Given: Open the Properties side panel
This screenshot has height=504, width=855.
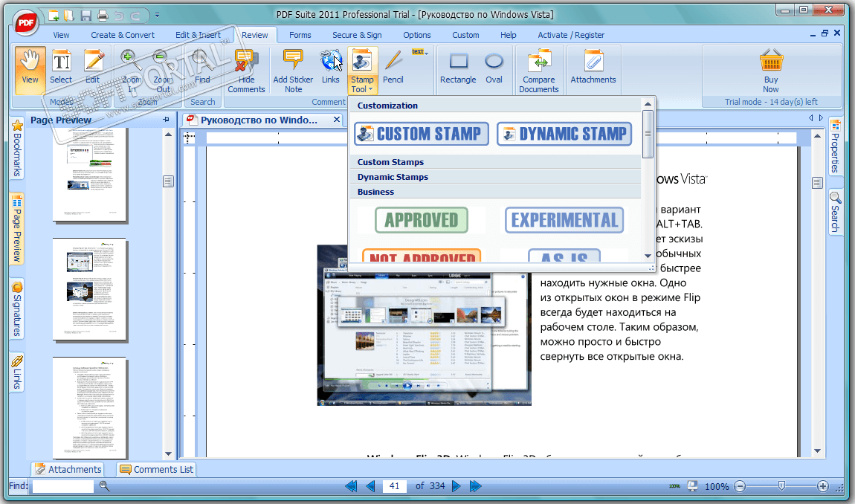Looking at the screenshot, I should click(x=835, y=146).
